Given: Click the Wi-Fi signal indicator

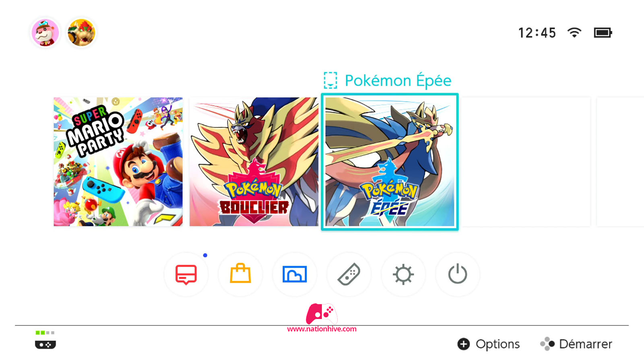Looking at the screenshot, I should [x=574, y=33].
